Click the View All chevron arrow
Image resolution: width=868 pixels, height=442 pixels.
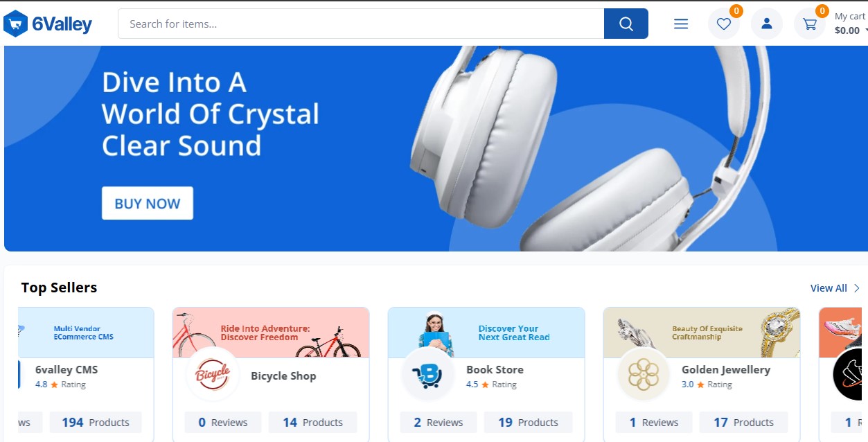click(857, 288)
